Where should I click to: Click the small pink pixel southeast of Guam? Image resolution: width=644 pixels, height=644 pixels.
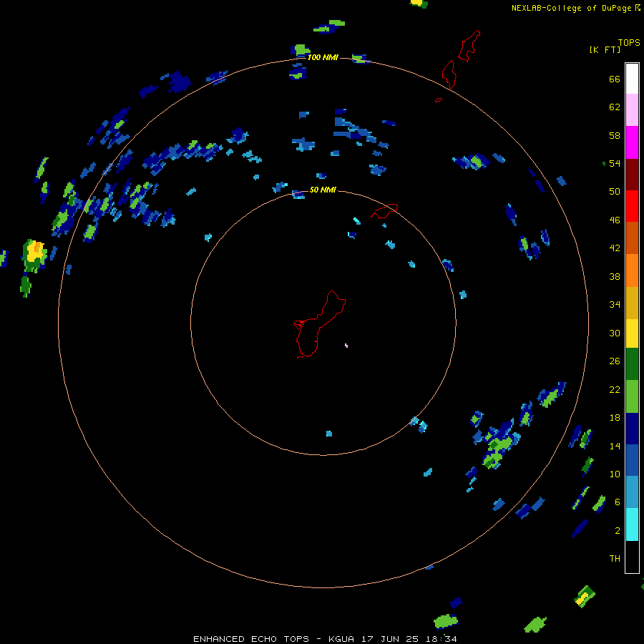[346, 346]
